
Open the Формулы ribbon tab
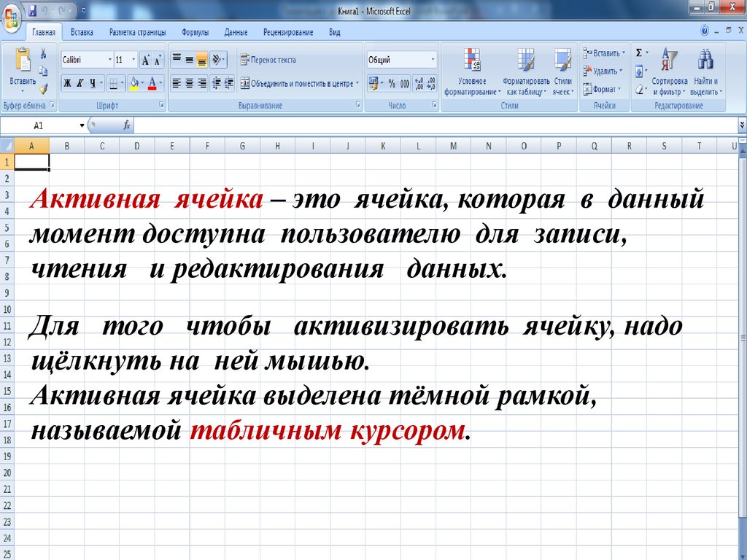point(195,33)
